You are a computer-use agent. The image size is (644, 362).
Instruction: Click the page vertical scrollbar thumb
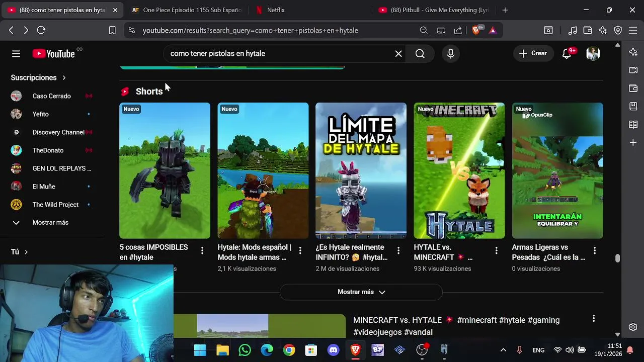point(617,258)
